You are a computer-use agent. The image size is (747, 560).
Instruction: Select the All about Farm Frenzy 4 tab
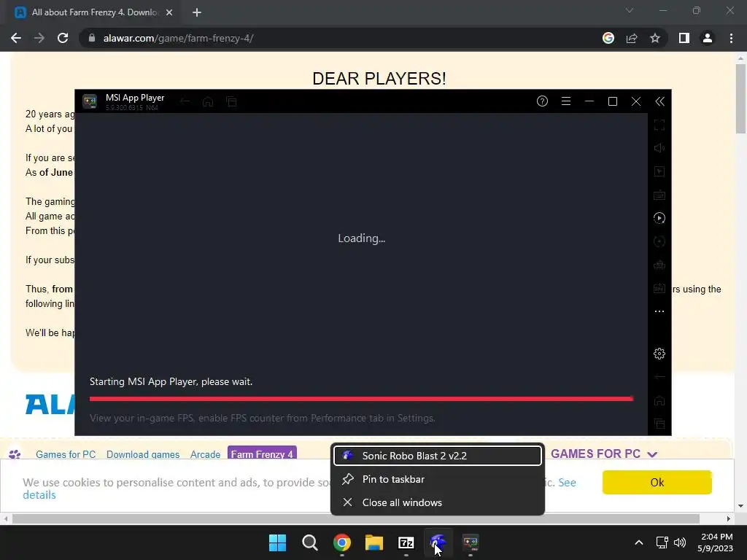[94, 13]
